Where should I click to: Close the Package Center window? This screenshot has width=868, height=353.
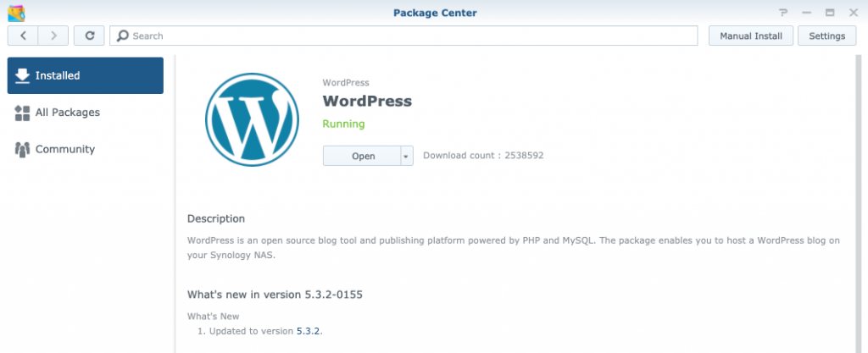pyautogui.click(x=853, y=13)
